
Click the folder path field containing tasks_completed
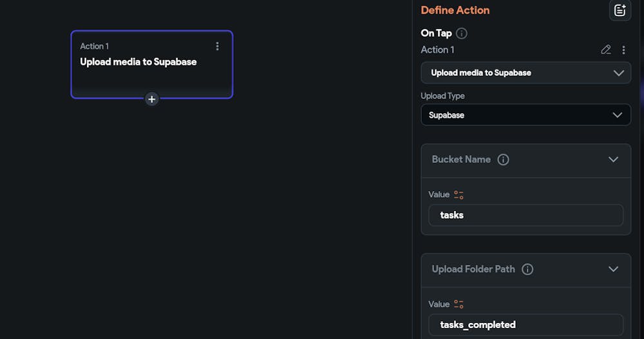pos(526,325)
